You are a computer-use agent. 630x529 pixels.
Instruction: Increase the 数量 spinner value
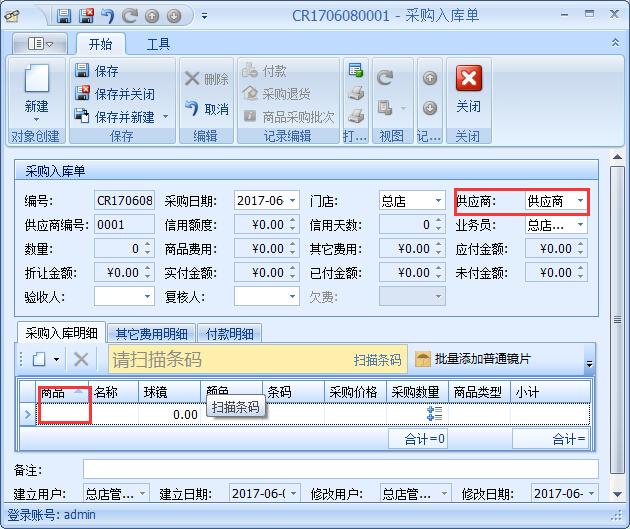pos(148,244)
